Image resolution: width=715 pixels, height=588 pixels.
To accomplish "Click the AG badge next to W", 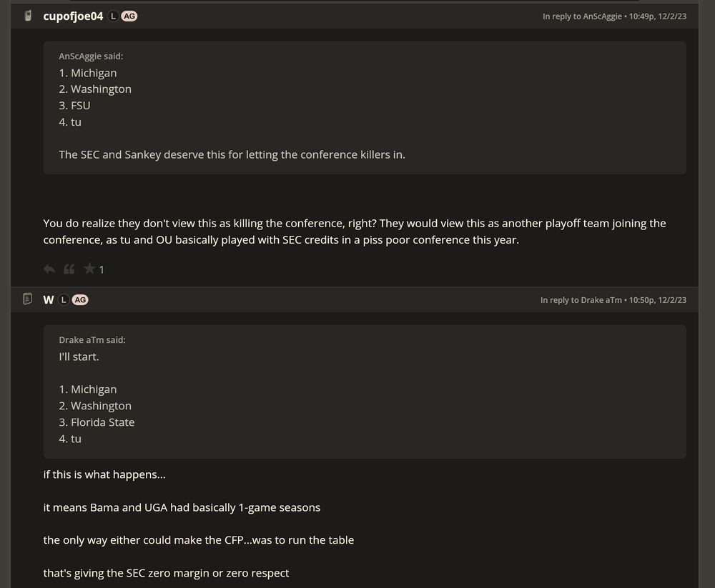I will point(80,300).
